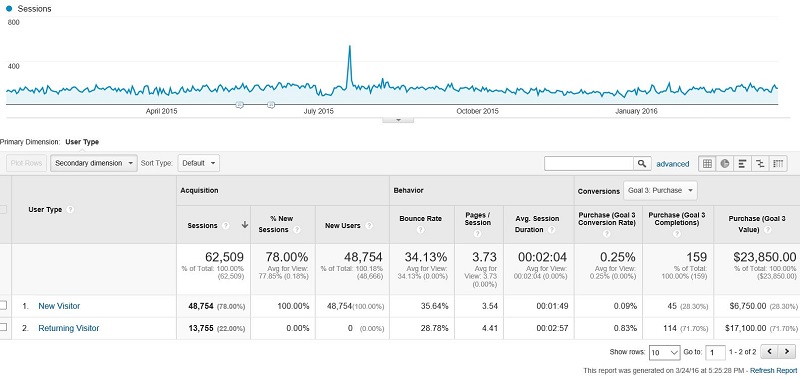Click the table search input field

[x=589, y=164]
